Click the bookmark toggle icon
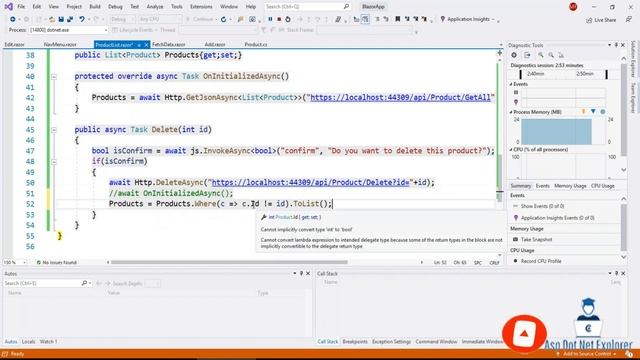This screenshot has width=640, height=360. (397, 19)
